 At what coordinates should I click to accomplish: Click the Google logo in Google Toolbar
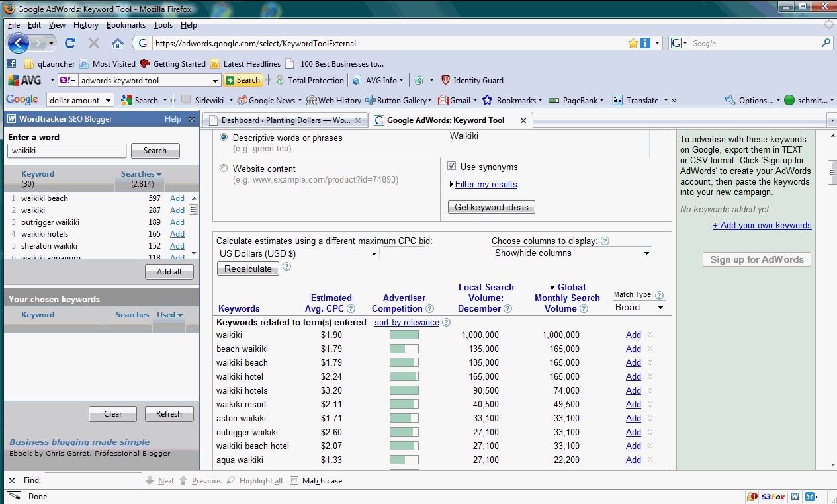(22, 100)
